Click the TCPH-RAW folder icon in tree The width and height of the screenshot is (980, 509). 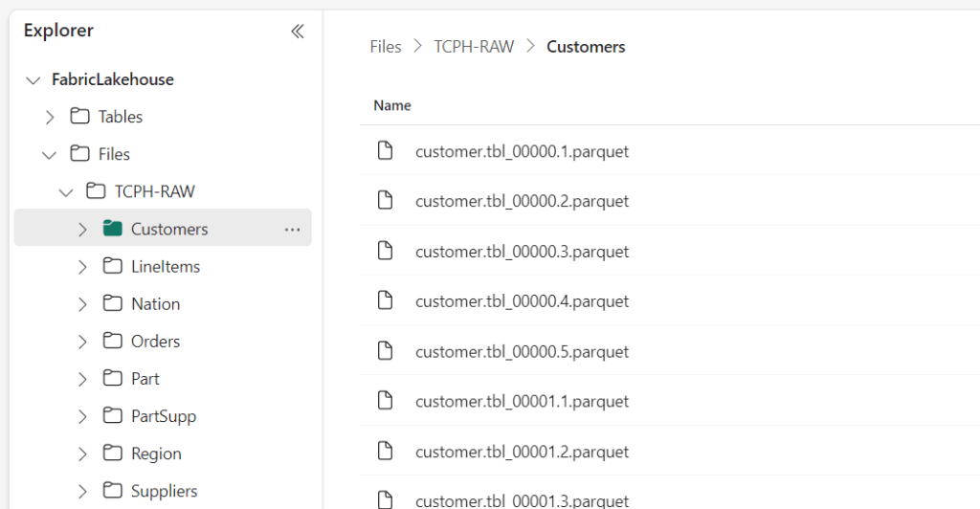click(x=97, y=191)
